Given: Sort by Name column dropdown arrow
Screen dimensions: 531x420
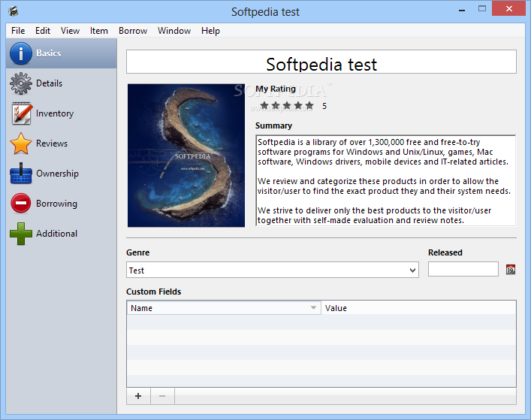Looking at the screenshot, I should click(314, 307).
